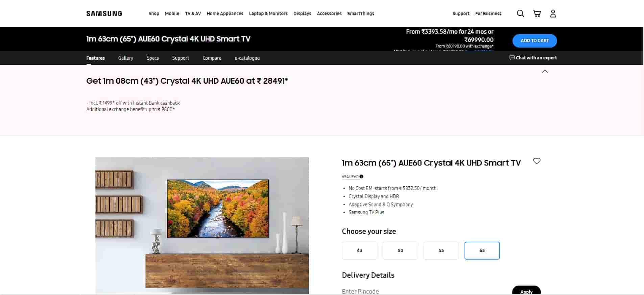Screen dimensions: 644x295
Task: Open the user account icon
Action: pyautogui.click(x=553, y=14)
